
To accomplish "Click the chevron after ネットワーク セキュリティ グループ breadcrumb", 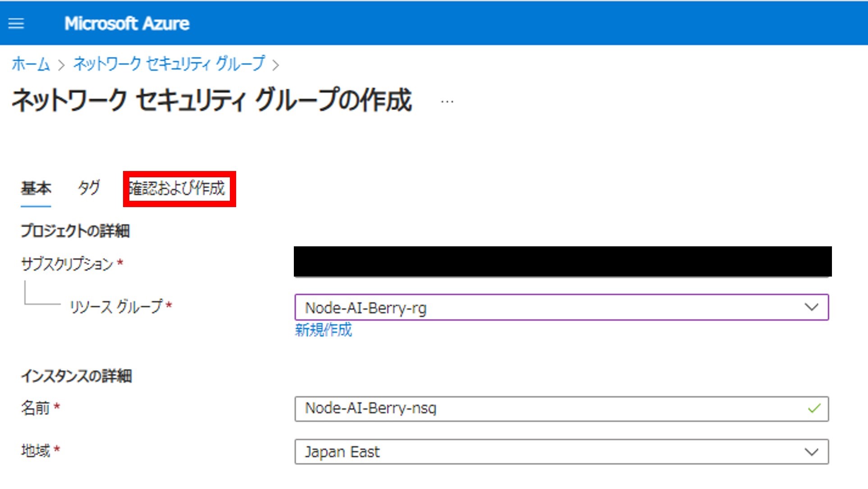I will [276, 65].
